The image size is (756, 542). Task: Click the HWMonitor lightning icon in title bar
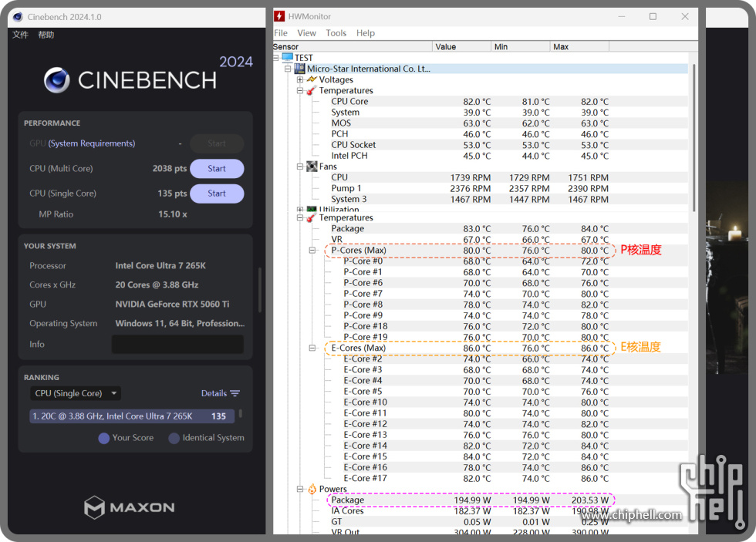coord(279,16)
